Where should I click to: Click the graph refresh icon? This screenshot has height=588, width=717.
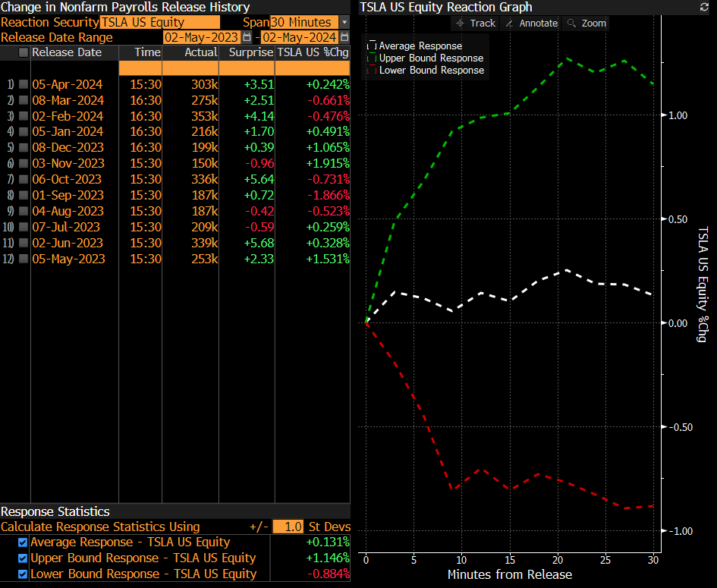click(x=704, y=8)
